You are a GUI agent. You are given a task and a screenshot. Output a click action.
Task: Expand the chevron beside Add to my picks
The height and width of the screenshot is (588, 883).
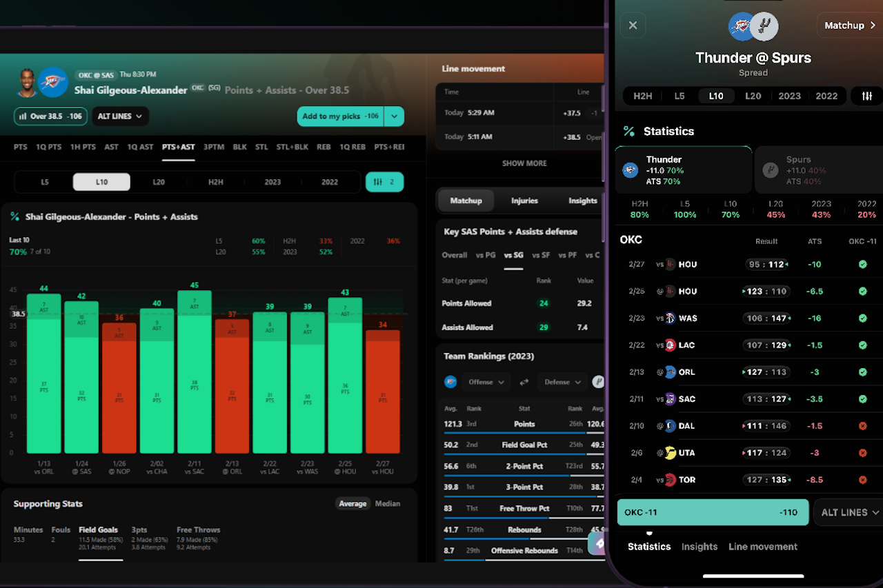(393, 116)
